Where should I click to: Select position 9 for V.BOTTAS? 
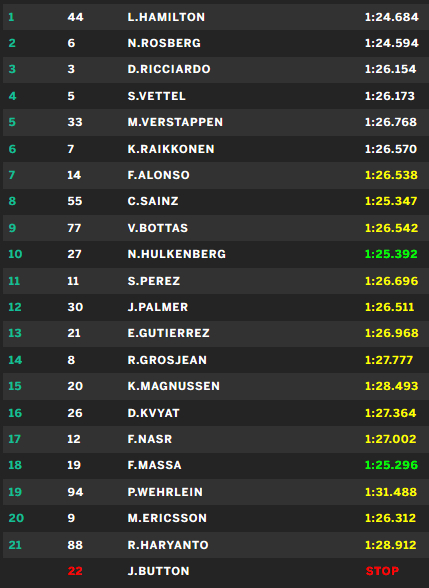[x=12, y=228]
